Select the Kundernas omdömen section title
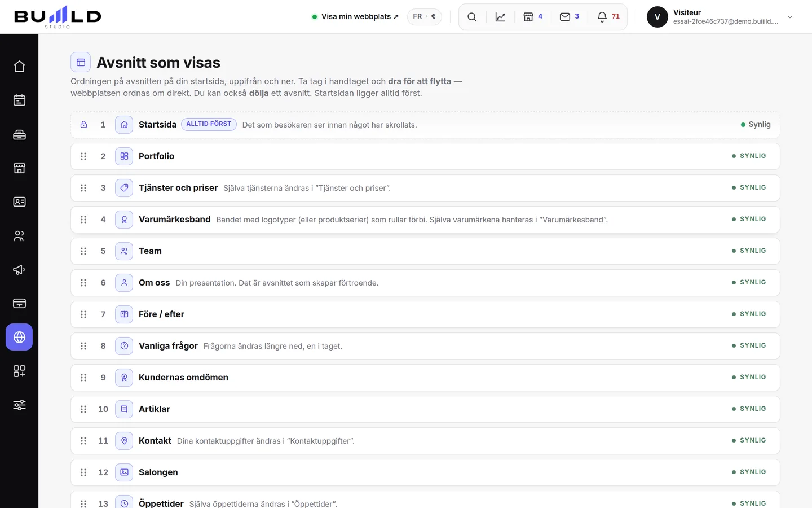Viewport: 812px width, 508px height. (183, 378)
